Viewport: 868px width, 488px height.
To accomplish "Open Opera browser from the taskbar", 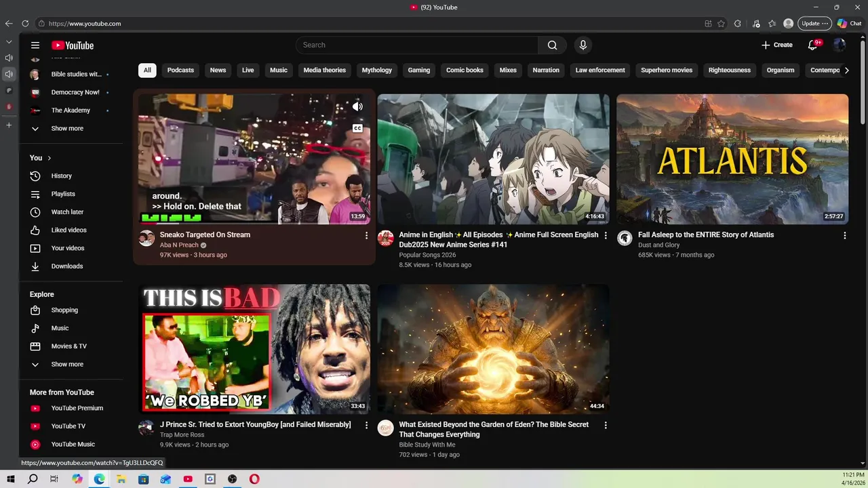I will tap(254, 479).
